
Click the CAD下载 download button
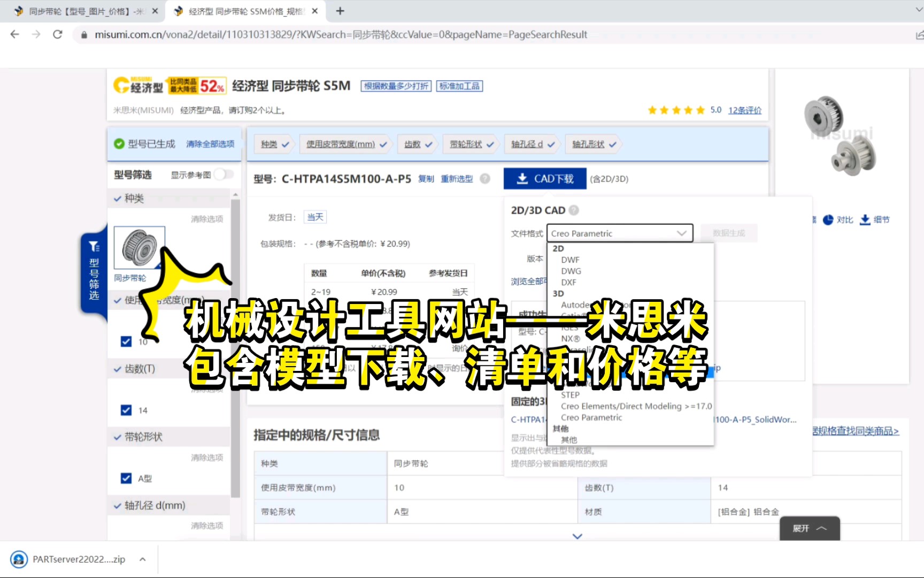pyautogui.click(x=545, y=179)
